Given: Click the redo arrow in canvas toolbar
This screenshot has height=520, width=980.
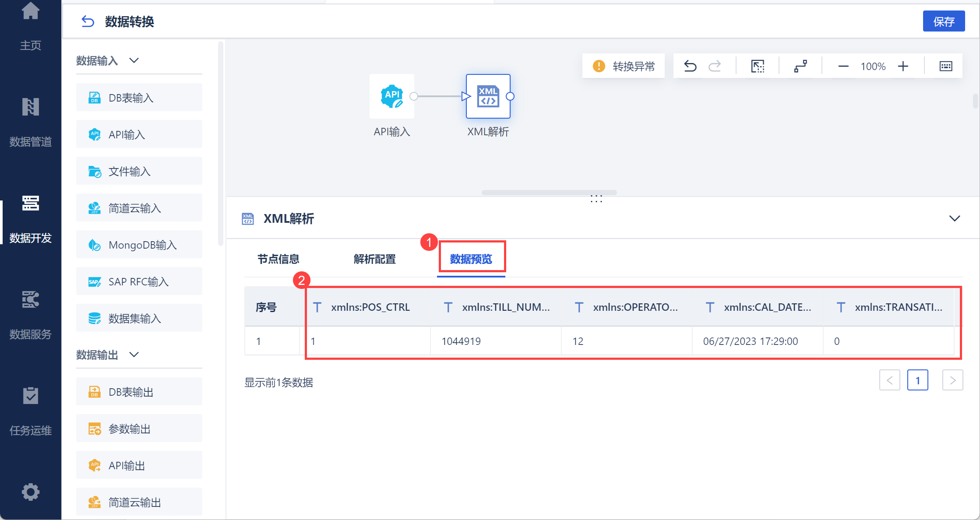Looking at the screenshot, I should pos(715,66).
